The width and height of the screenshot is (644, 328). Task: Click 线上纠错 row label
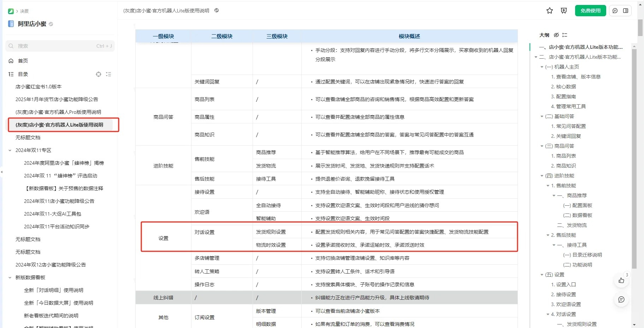coord(163,298)
